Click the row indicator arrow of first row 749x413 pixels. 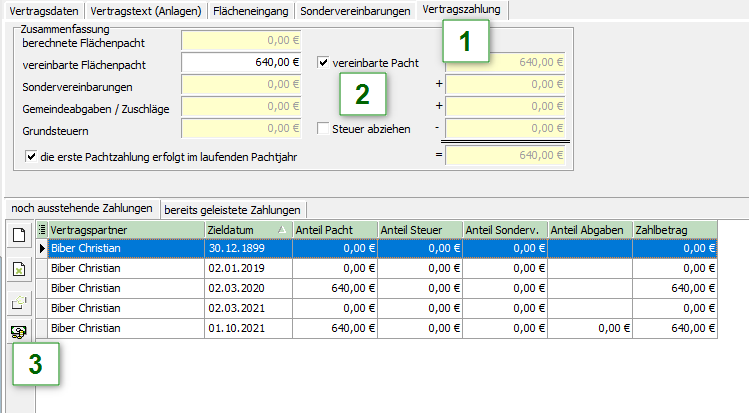[x=41, y=248]
